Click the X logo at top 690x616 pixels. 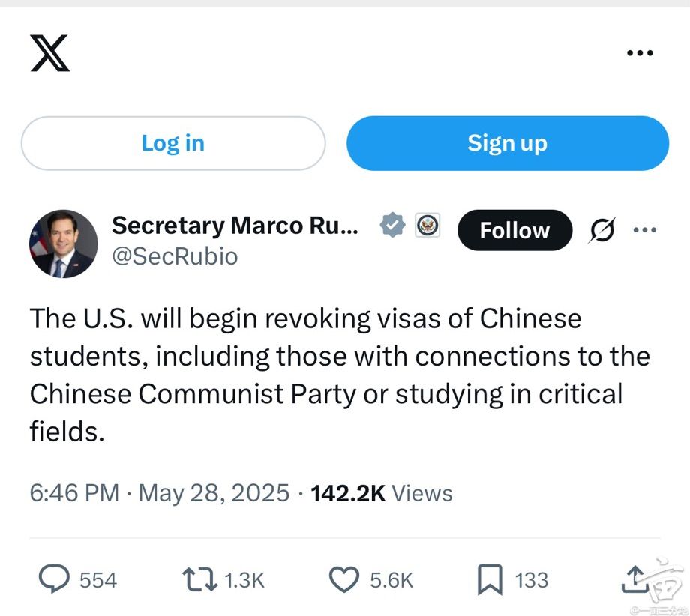[50, 53]
